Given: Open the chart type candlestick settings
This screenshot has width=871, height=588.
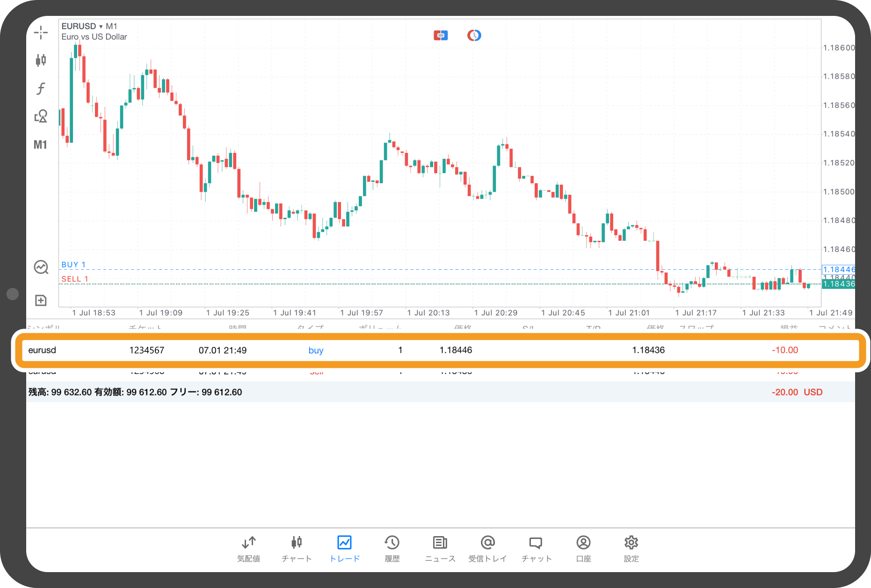Looking at the screenshot, I should [41, 60].
